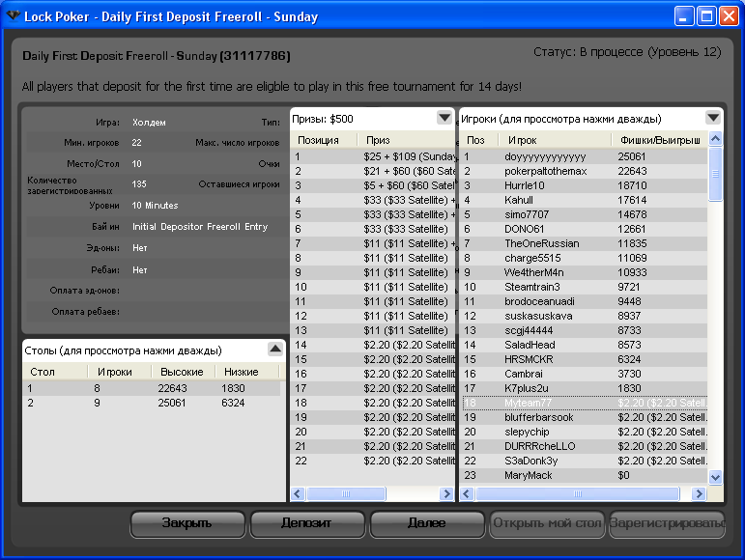The image size is (745, 560).
Task: Select player Kahull
Action: [x=585, y=200]
